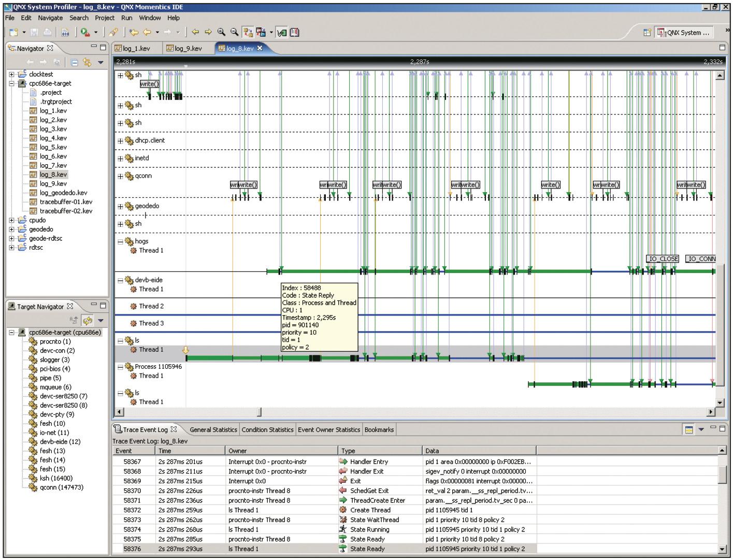Collapse all in Navigator view

(74, 63)
